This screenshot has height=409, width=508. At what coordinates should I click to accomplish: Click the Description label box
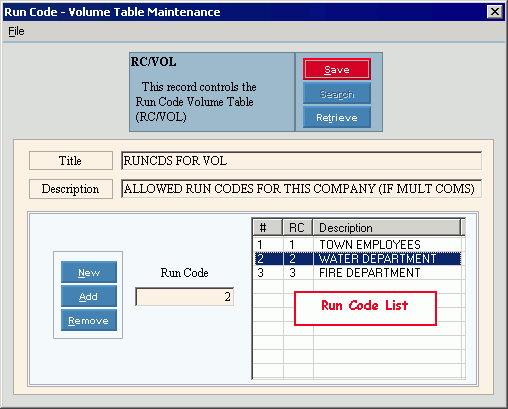pos(71,189)
